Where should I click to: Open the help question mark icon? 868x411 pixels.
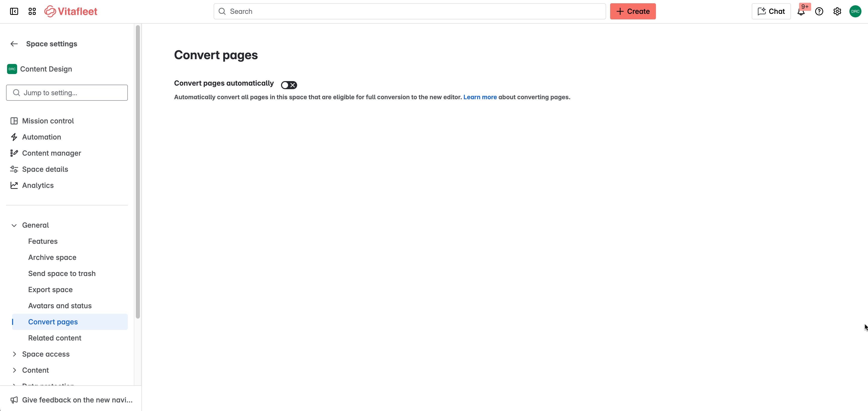tap(819, 12)
